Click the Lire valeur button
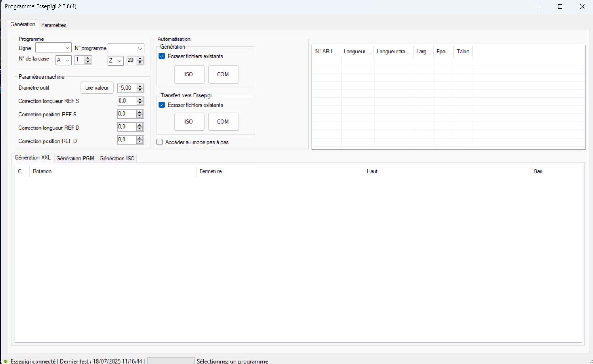This screenshot has width=593, height=364. pyautogui.click(x=97, y=88)
